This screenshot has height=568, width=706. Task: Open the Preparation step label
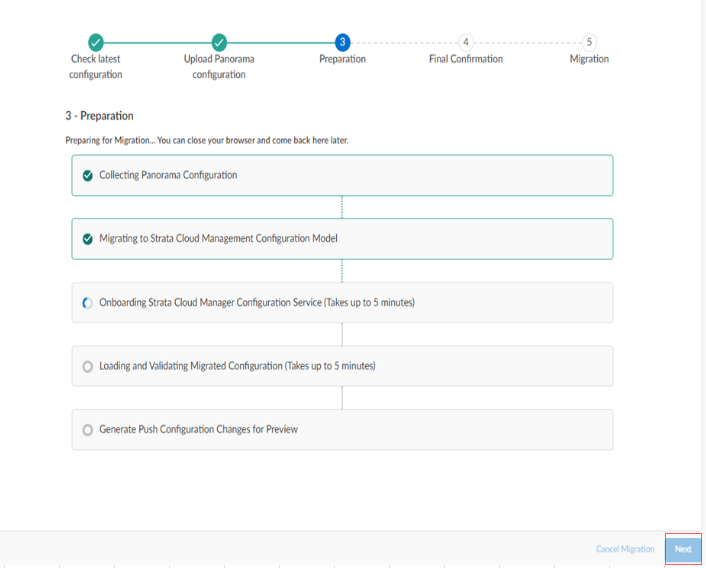pos(342,59)
